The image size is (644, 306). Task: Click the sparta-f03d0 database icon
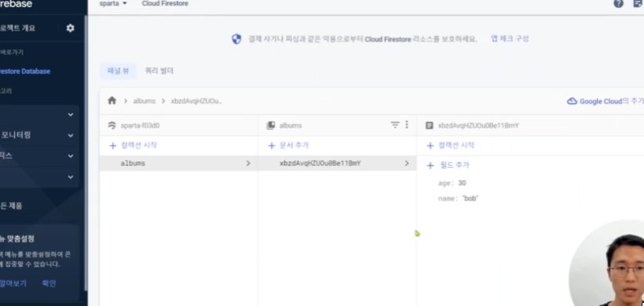coord(112,126)
